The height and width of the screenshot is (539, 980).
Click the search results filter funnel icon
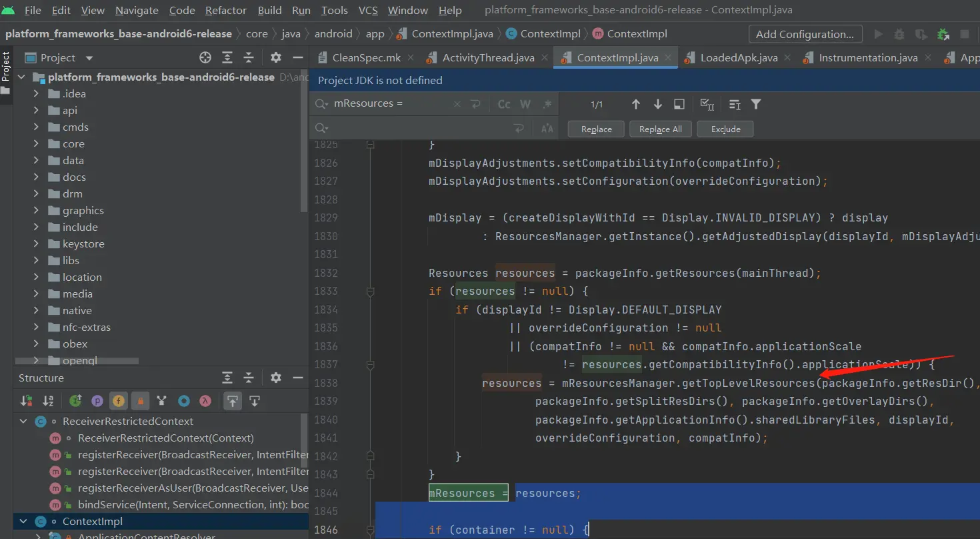[x=755, y=104]
